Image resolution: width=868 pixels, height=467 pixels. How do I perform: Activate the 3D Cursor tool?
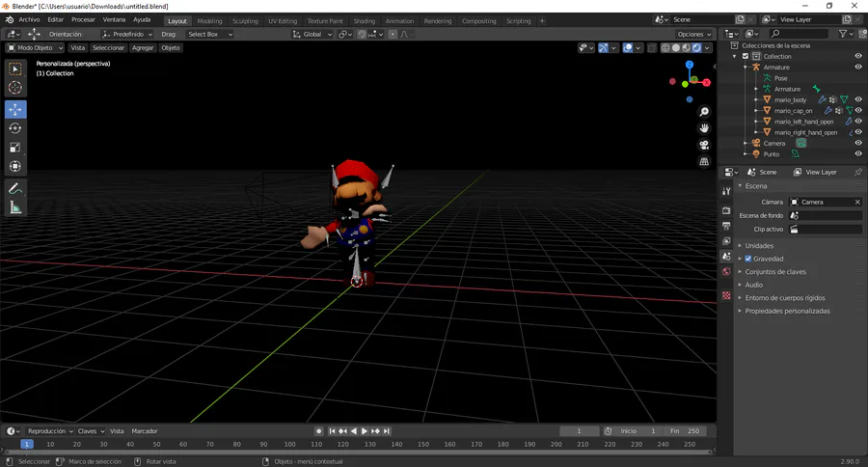click(15, 88)
